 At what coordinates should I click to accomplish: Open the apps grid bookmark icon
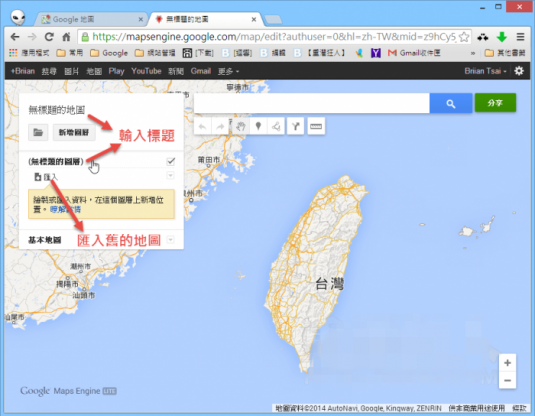(13, 53)
